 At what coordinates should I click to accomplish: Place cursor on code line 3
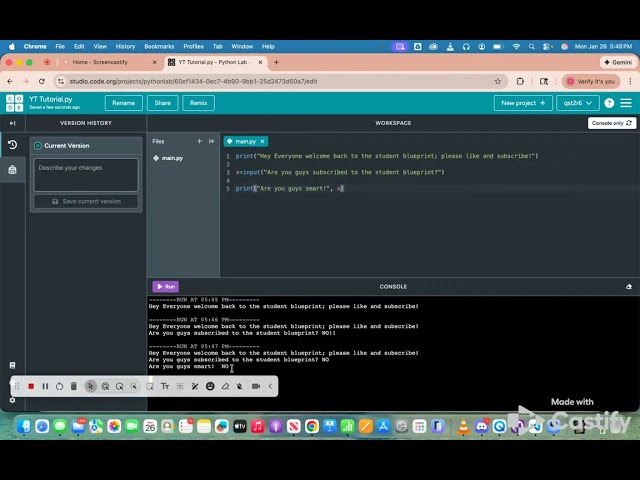pyautogui.click(x=340, y=172)
